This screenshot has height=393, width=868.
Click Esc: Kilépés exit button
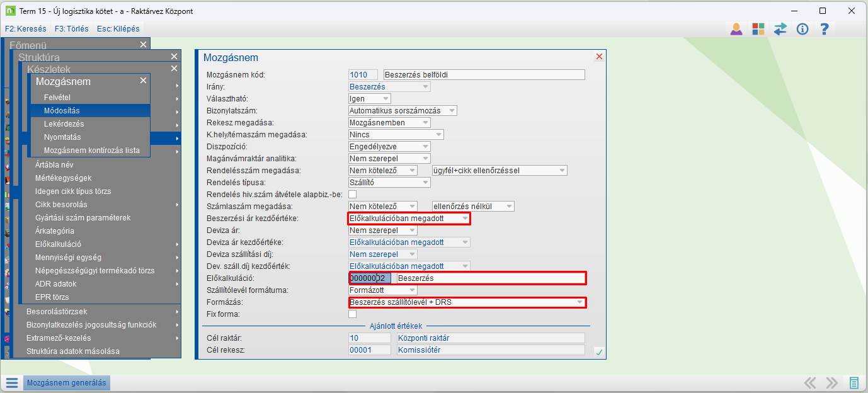pos(118,28)
